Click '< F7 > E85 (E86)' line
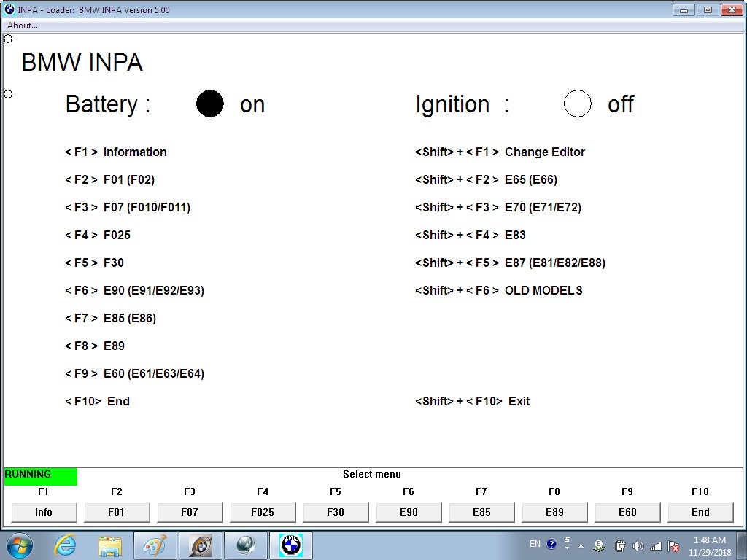Image resolution: width=747 pixels, height=560 pixels. click(111, 318)
